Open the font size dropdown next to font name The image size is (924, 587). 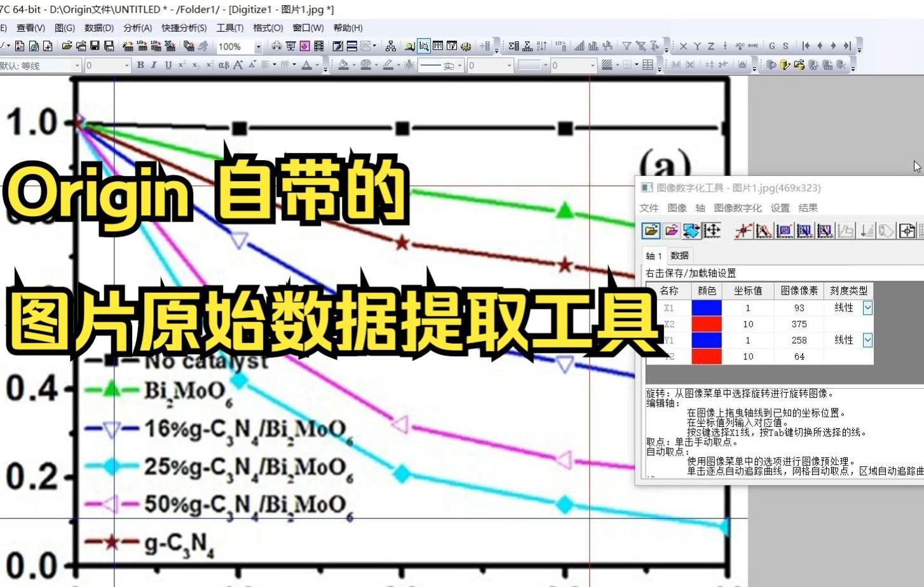[127, 65]
